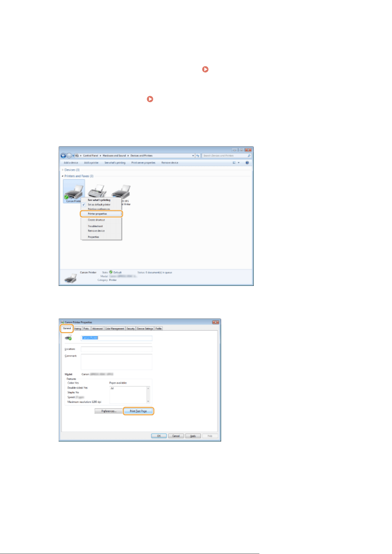This screenshot has width=392, height=554.
Task: Expand the Devices (3) group
Action: click(x=63, y=170)
